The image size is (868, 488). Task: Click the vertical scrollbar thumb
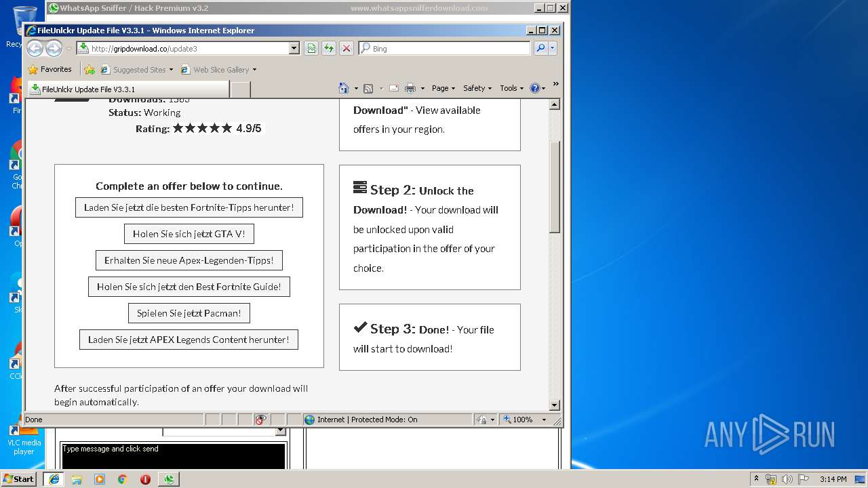[555, 187]
